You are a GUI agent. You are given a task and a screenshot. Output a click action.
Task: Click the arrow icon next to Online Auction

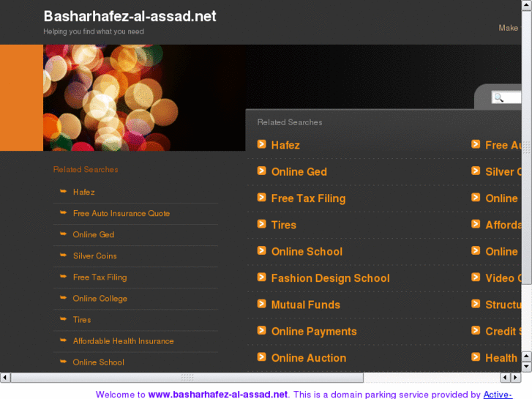(x=261, y=357)
